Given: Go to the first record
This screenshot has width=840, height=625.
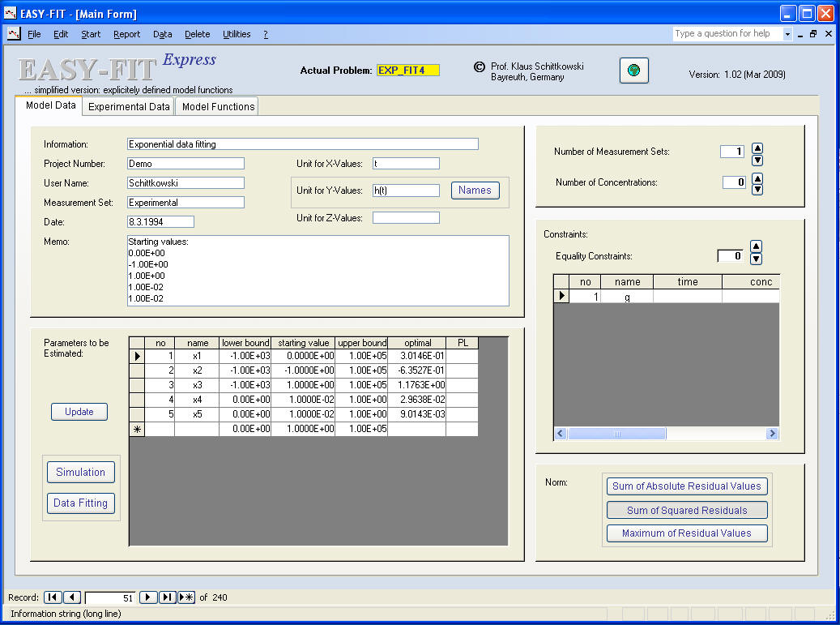Looking at the screenshot, I should tap(53, 597).
